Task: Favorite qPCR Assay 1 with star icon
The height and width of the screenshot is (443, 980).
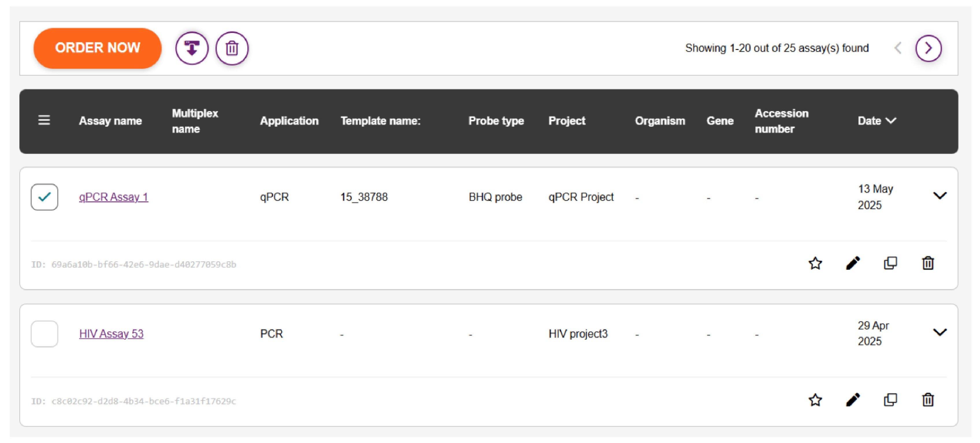Action: (x=815, y=263)
